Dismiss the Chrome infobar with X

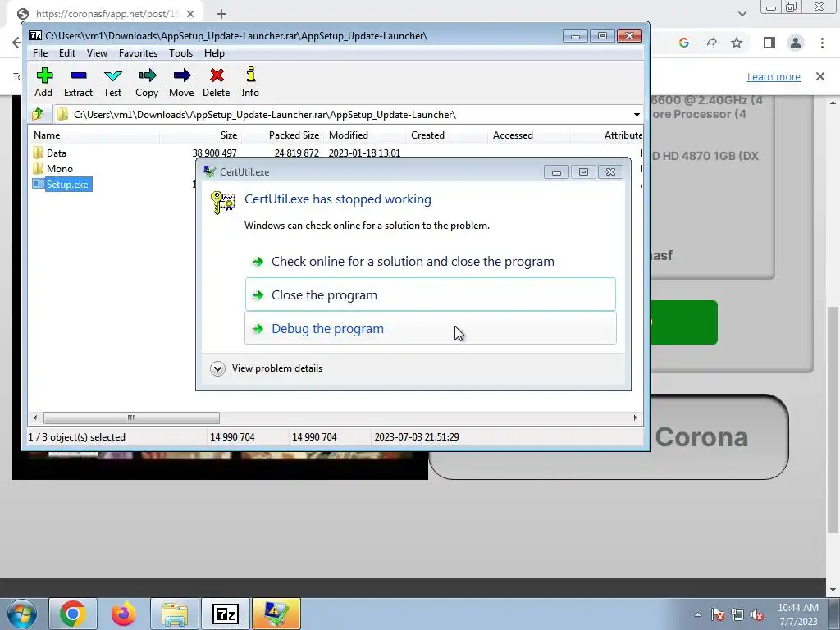click(820, 76)
